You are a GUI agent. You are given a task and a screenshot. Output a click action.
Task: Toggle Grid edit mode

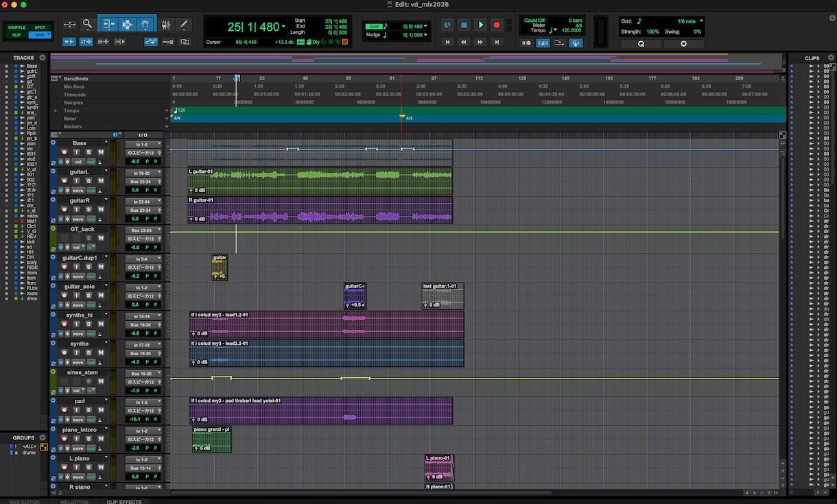pyautogui.click(x=40, y=35)
